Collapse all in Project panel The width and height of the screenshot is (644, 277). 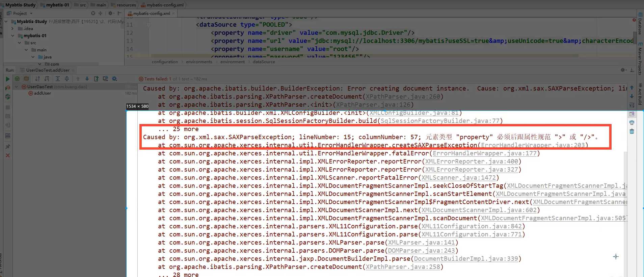click(x=100, y=13)
